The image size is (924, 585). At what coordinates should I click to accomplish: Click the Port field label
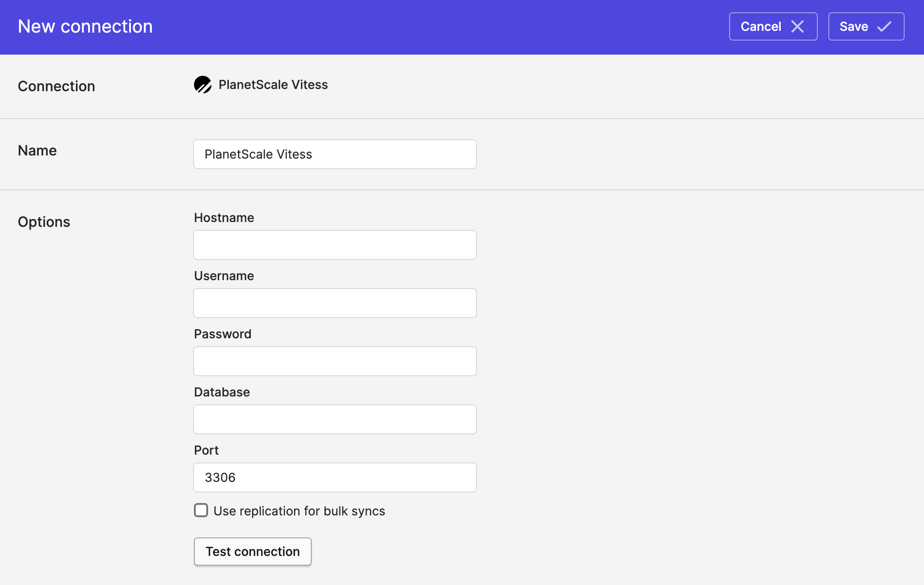coord(206,450)
